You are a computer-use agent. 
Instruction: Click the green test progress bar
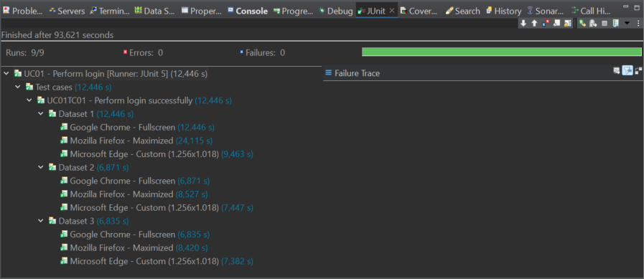pos(501,52)
